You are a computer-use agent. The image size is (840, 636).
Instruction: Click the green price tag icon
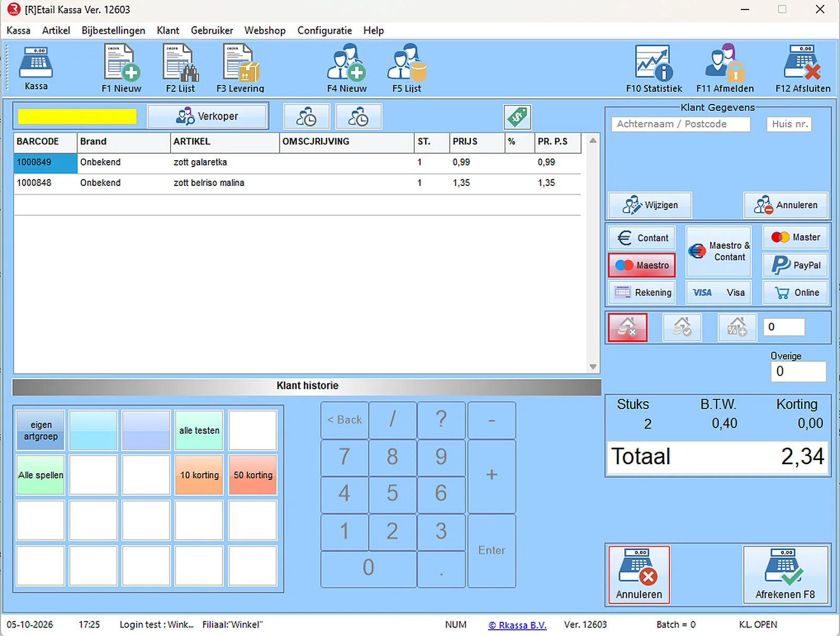517,117
